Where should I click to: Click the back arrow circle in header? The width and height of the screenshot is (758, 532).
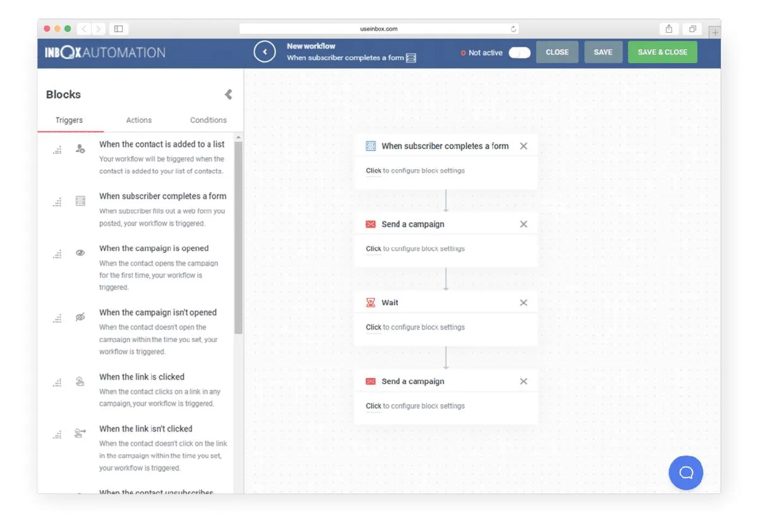pyautogui.click(x=265, y=52)
